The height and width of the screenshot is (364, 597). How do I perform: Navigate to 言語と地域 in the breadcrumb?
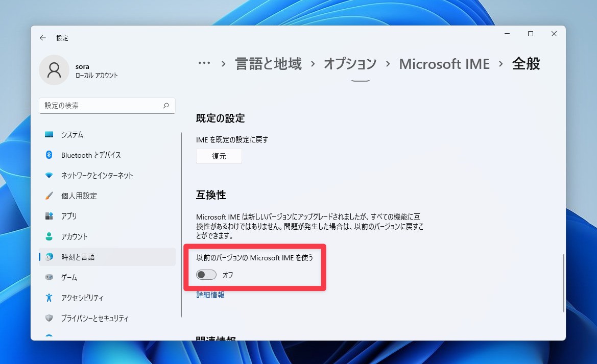(x=268, y=63)
